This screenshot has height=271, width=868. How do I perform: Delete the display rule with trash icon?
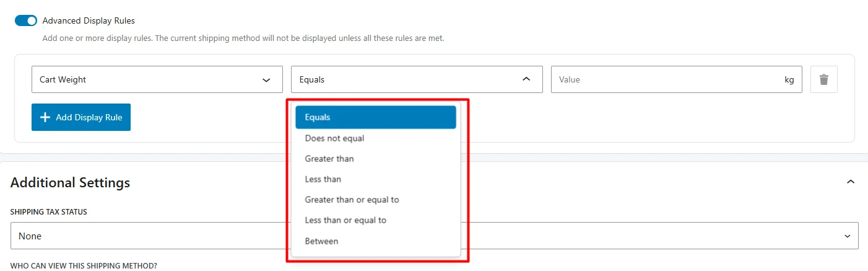pyautogui.click(x=823, y=79)
